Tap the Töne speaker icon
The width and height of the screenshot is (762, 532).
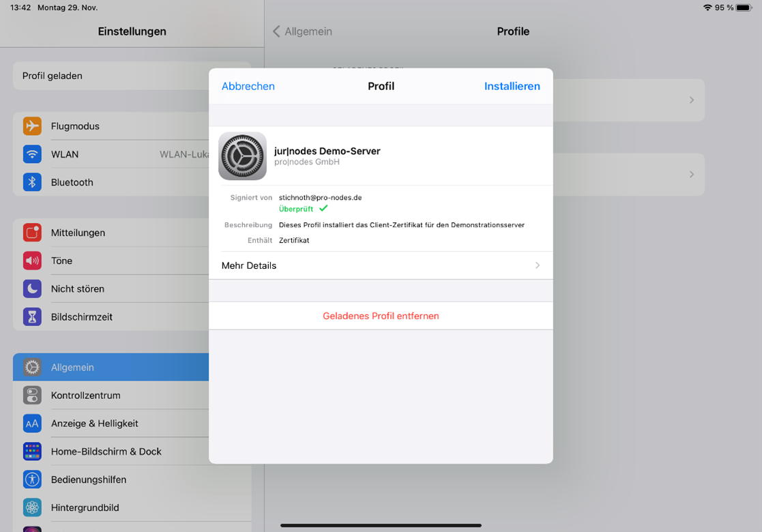point(32,261)
